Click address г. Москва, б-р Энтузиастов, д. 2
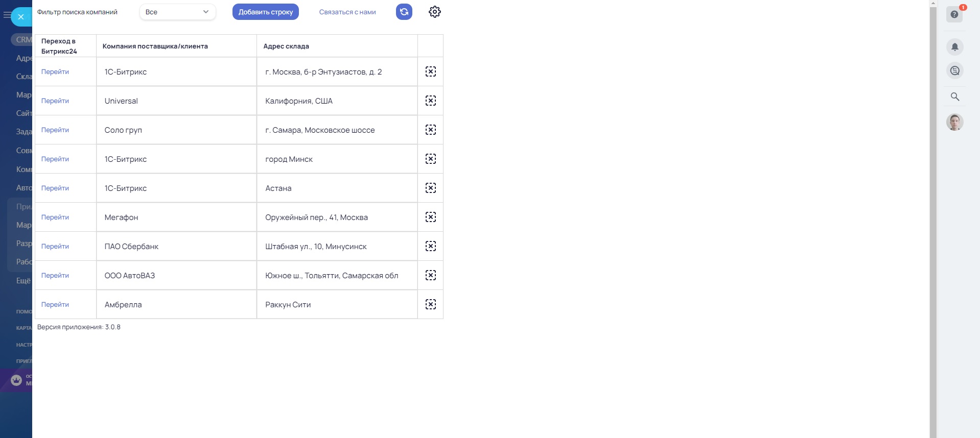 pos(337,71)
